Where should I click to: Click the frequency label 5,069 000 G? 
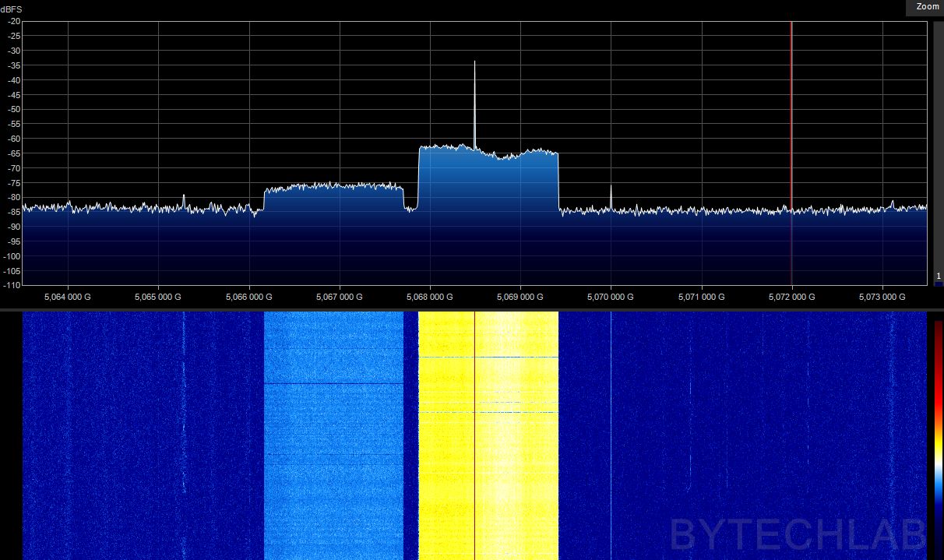coord(520,297)
